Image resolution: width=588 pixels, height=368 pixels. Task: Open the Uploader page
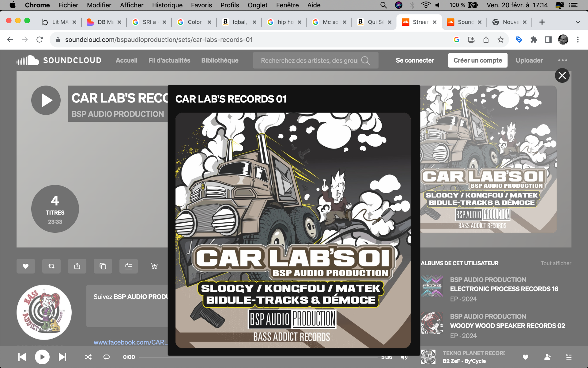point(529,60)
